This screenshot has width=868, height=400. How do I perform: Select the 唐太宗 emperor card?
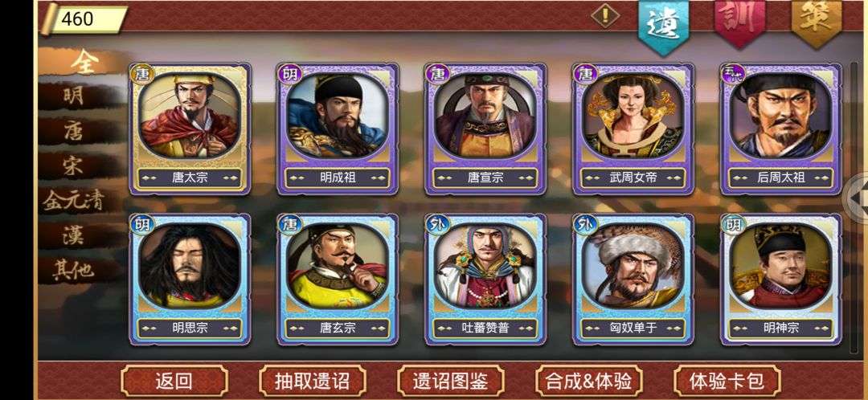coord(190,129)
